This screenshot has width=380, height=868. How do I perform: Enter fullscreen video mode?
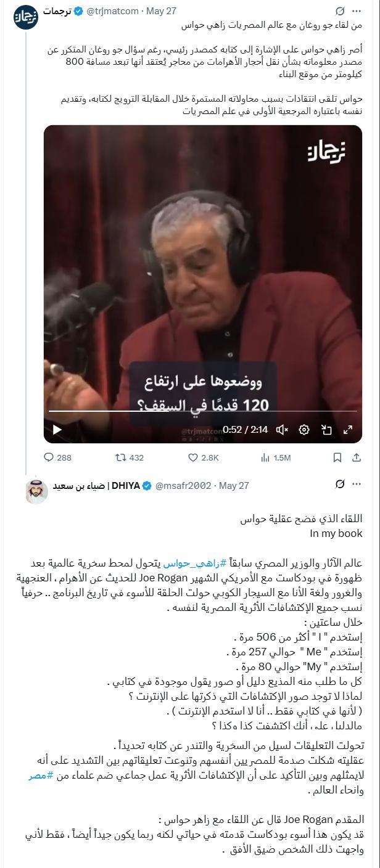(348, 430)
